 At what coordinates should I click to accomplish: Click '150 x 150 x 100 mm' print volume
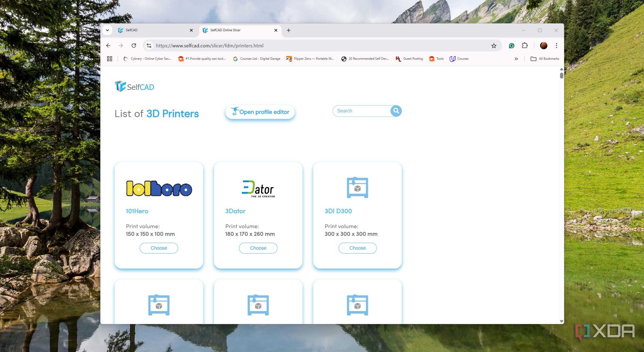(x=150, y=234)
